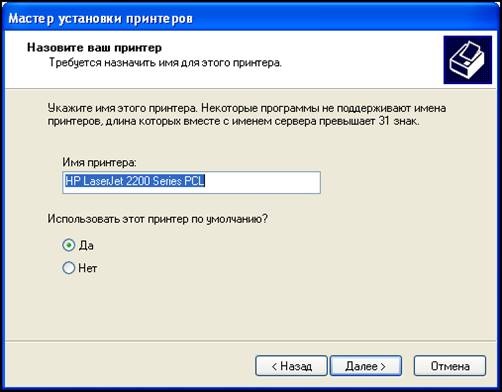Click the right chevron on the Далее button
The image size is (502, 392).
tap(383, 367)
